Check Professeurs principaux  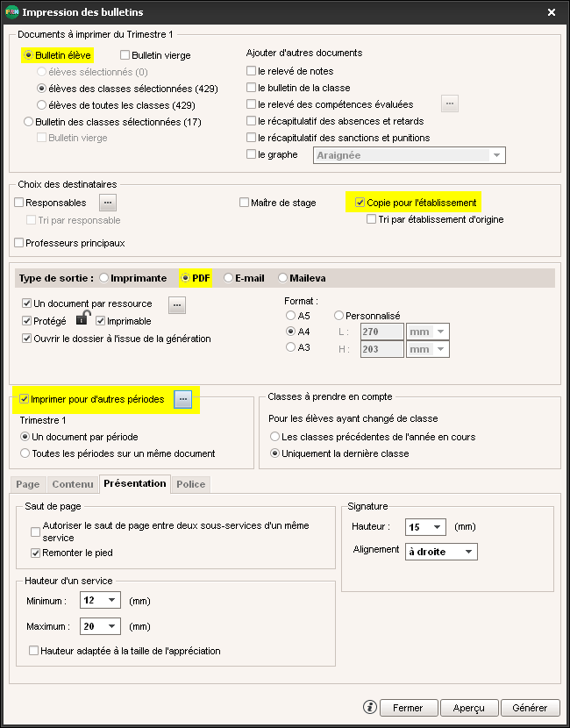point(69,243)
